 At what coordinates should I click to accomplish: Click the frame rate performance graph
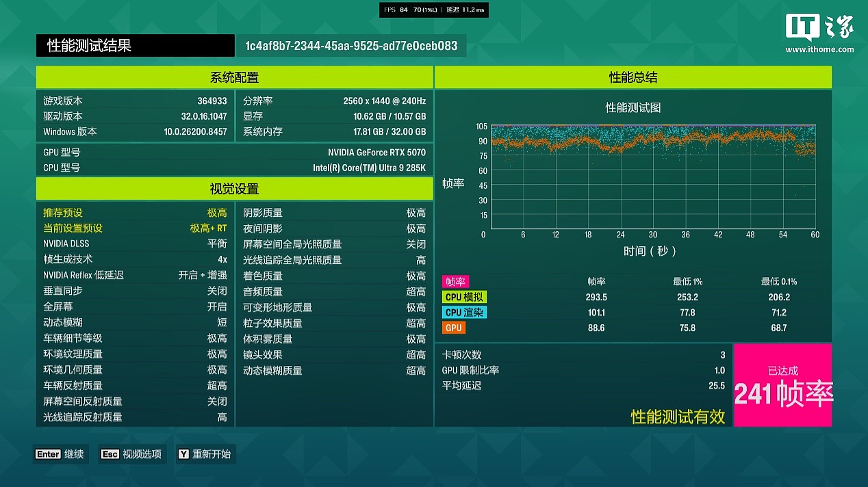(x=652, y=176)
